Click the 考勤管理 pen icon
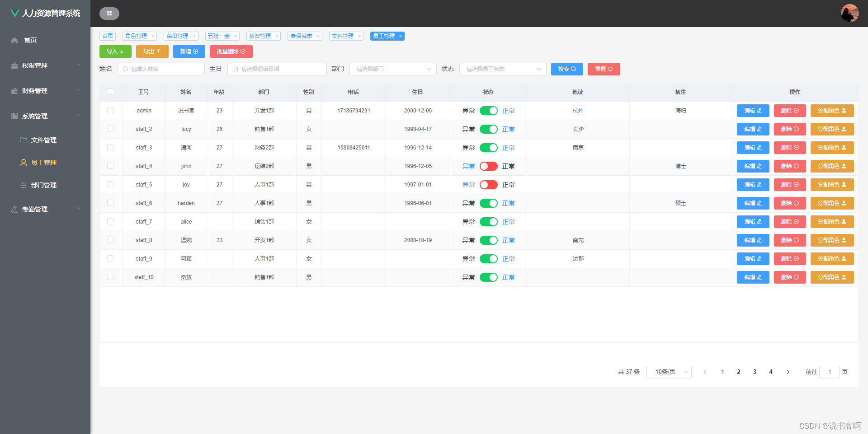This screenshot has width=868, height=434. pyautogui.click(x=14, y=209)
